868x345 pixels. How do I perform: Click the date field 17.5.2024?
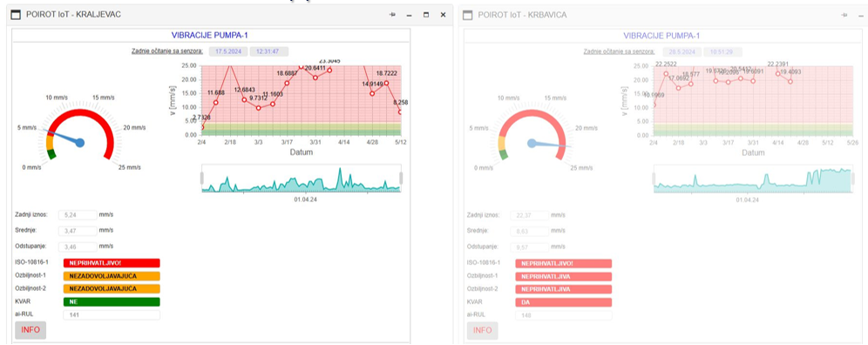[x=227, y=51]
